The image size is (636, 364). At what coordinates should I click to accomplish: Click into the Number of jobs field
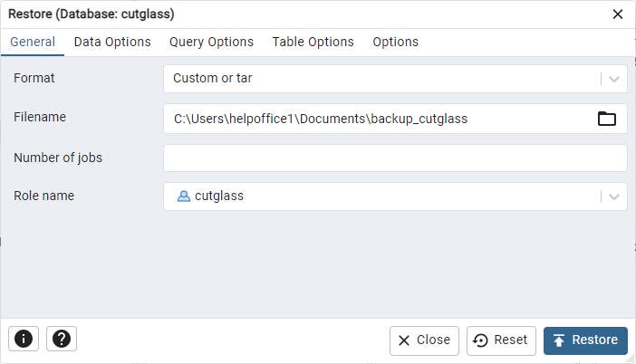(x=395, y=158)
